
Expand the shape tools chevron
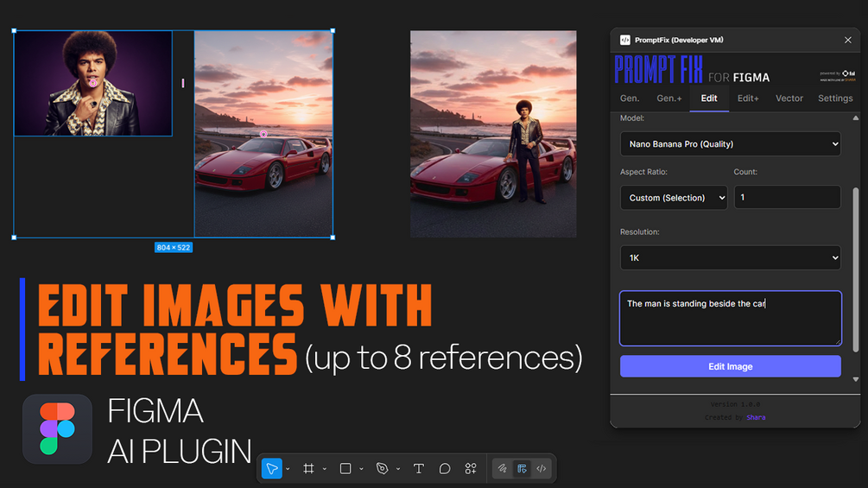pos(362,469)
